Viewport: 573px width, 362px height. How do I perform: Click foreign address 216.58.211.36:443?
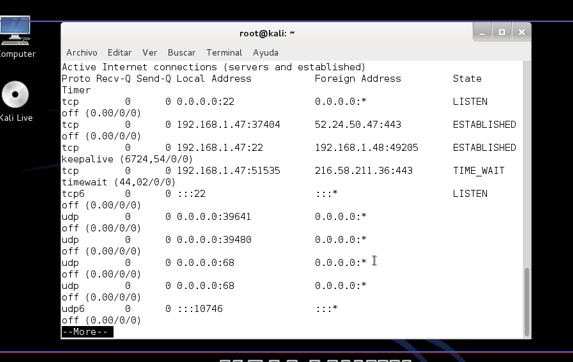point(364,171)
